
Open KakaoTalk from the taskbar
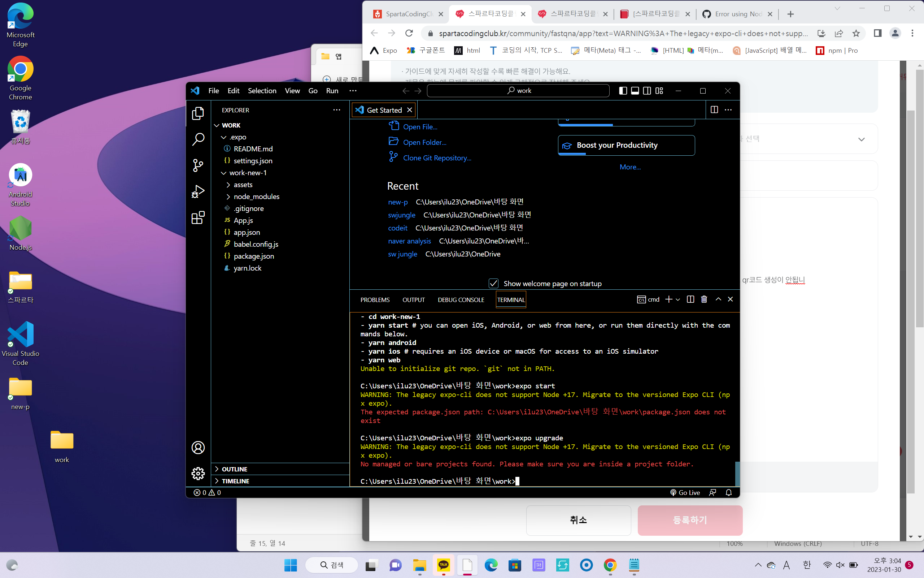pos(443,565)
